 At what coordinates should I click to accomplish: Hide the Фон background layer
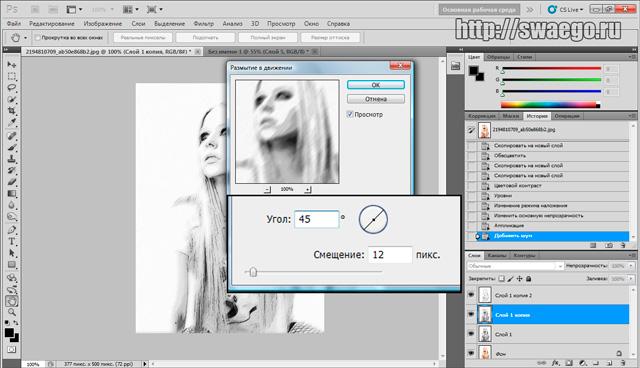[x=471, y=352]
